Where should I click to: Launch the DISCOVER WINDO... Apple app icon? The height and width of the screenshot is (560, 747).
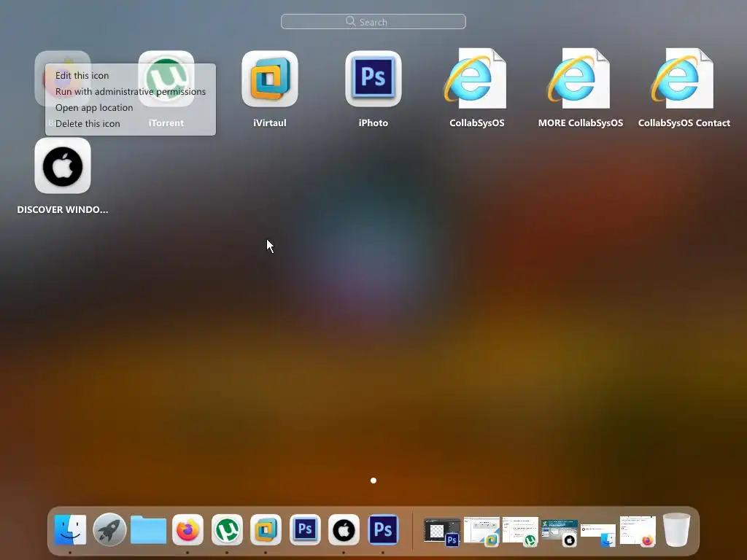[63, 166]
